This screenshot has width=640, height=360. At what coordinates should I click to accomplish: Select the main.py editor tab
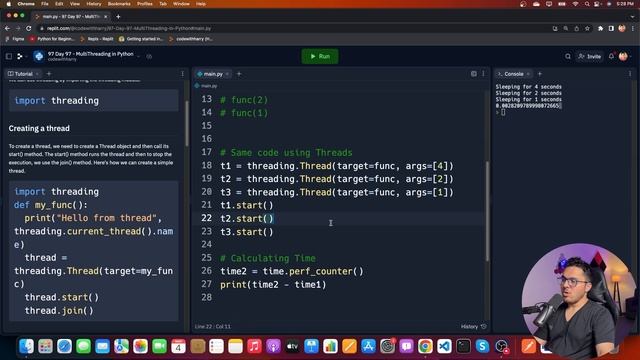[210, 74]
